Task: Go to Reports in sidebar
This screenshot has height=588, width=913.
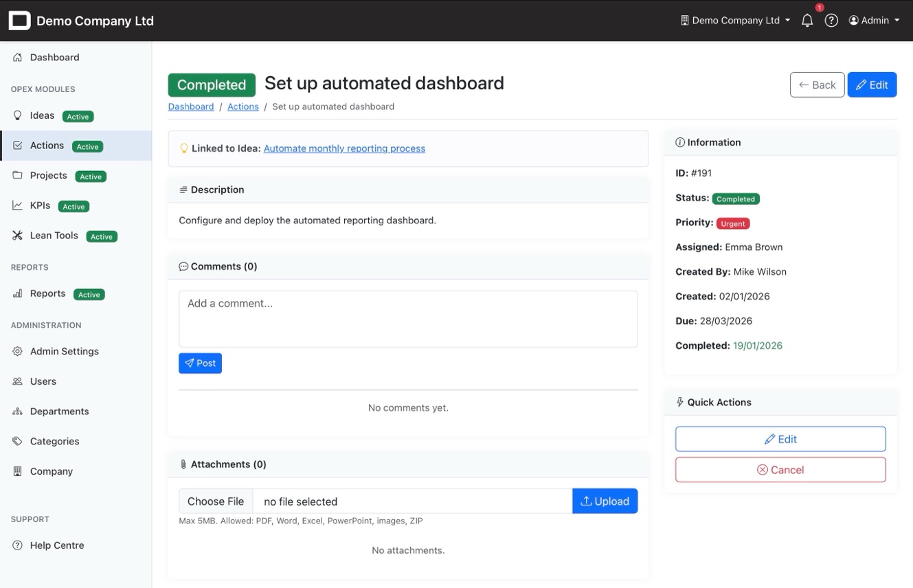Action: point(47,293)
